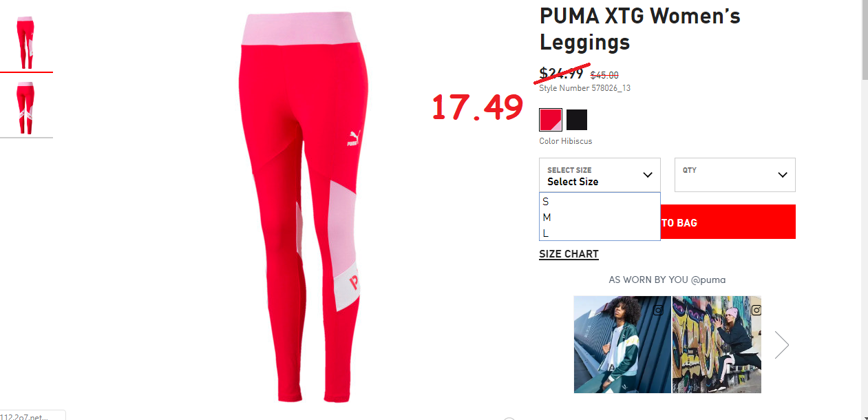The height and width of the screenshot is (420, 868).
Task: Click the QTY dropdown chevron arrow
Action: 783,175
